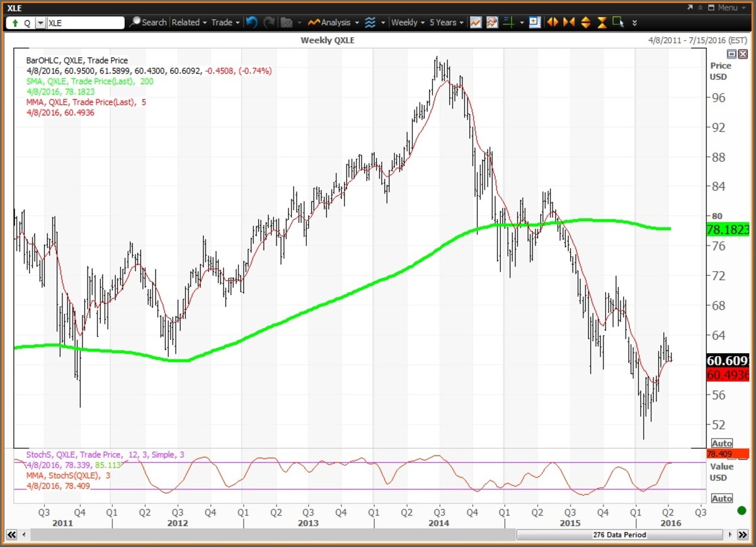The height and width of the screenshot is (547, 756).
Task: Click the add-pane plus icon
Action: [x=535, y=22]
